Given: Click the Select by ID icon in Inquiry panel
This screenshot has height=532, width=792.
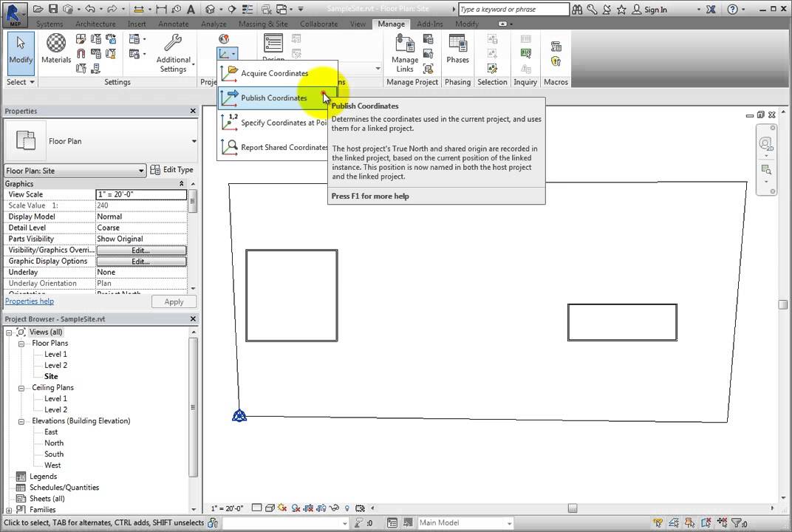Looking at the screenshot, I should point(526,53).
